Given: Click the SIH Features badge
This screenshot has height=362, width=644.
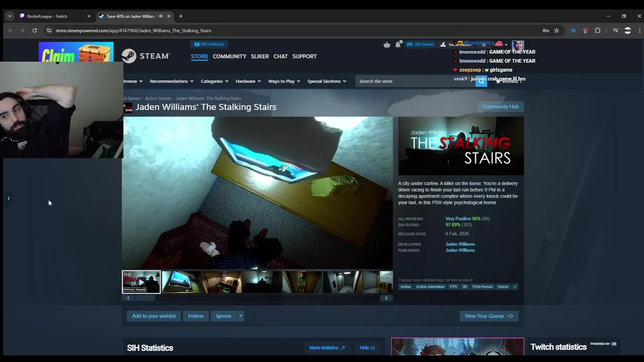Looking at the screenshot, I should [x=209, y=44].
